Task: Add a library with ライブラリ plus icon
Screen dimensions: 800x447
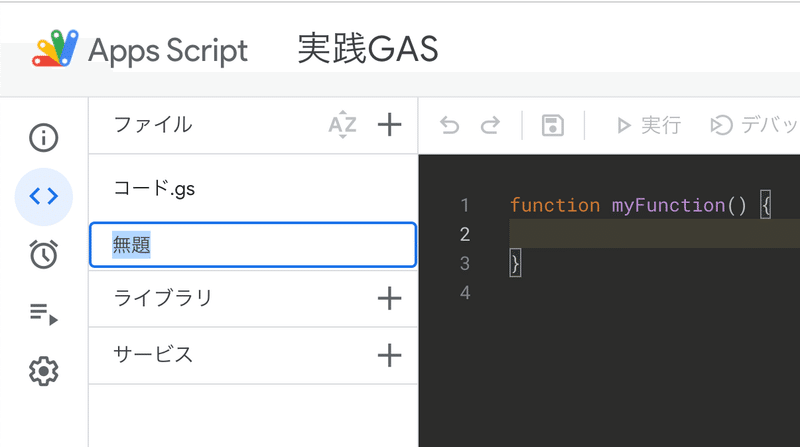Action: 389,298
